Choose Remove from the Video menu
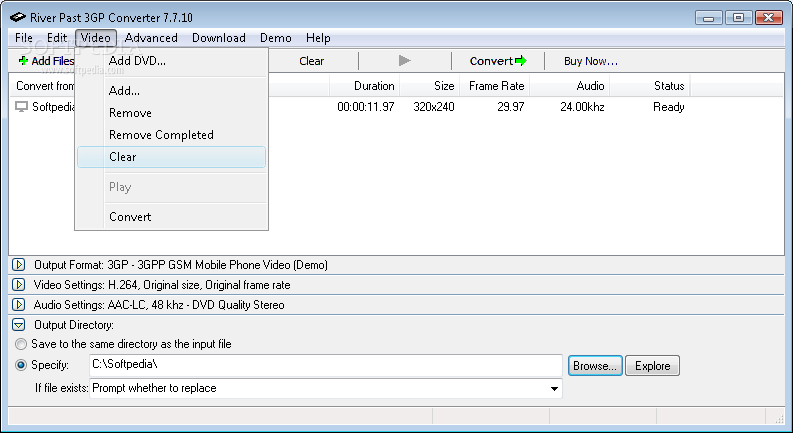 coord(171,113)
